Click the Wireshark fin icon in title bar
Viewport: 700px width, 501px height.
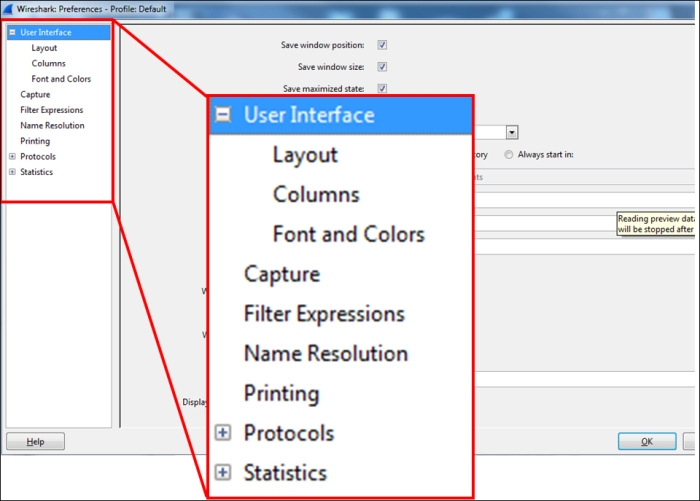(x=8, y=8)
